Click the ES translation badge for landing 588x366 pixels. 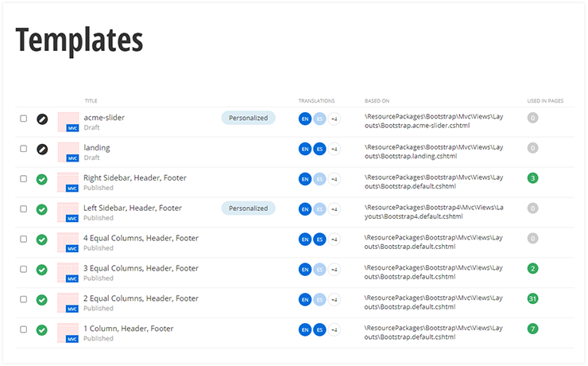(x=319, y=149)
